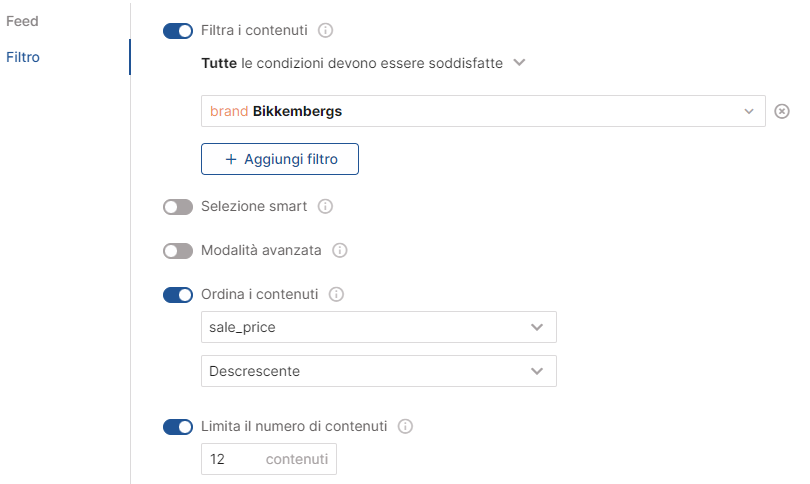
Task: Remove the brand Bikkembergs filter
Action: click(782, 111)
